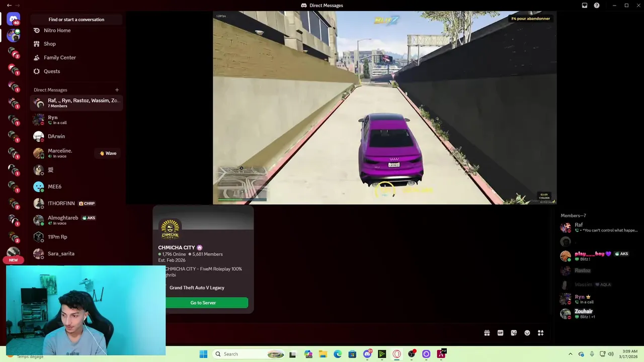The width and height of the screenshot is (644, 362).
Task: Open Discord from the Windows taskbar
Action: [367, 354]
